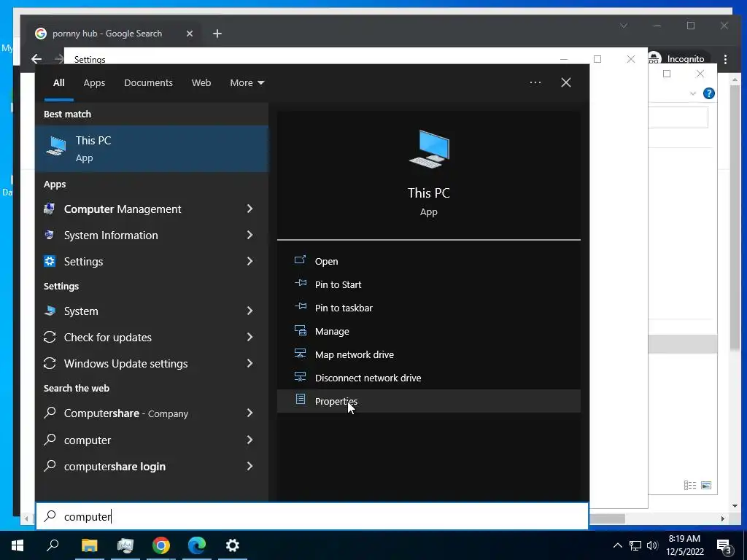Click the Windows Update settings refresh icon
This screenshot has height=560, width=747.
point(50,363)
